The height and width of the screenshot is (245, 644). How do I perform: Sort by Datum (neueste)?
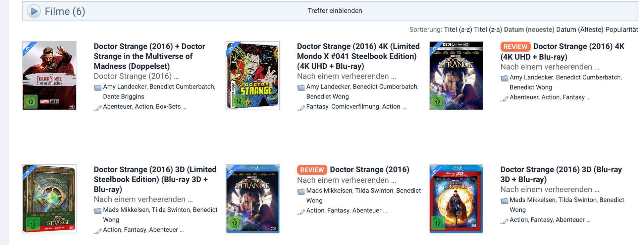[x=529, y=29]
